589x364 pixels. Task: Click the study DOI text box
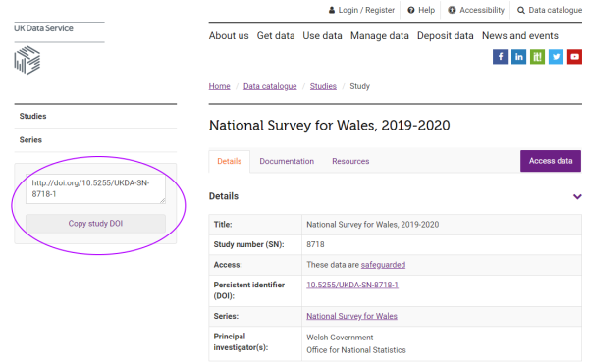95,188
